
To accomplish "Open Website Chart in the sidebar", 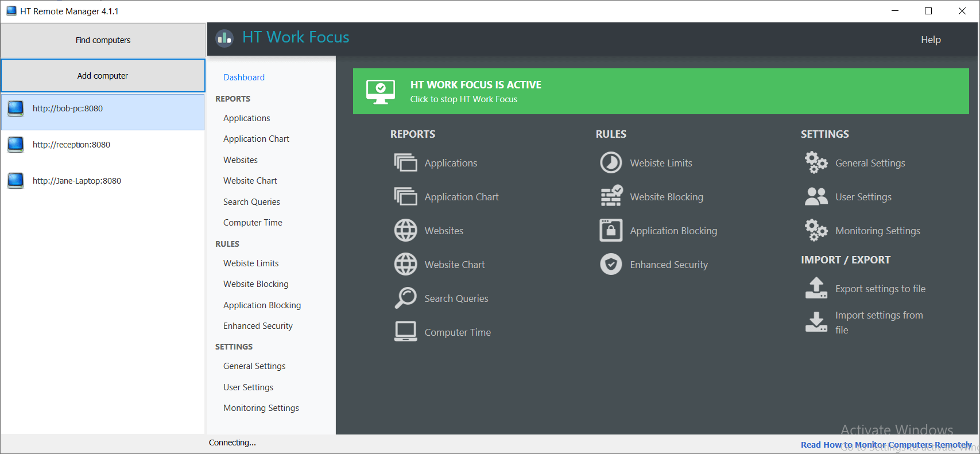I will click(250, 181).
